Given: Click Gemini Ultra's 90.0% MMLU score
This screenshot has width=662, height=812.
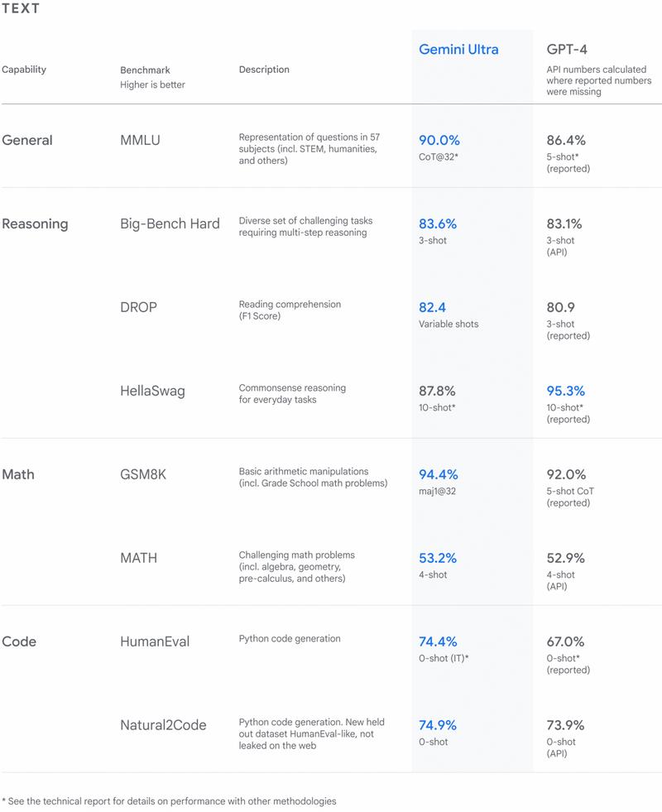Looking at the screenshot, I should click(x=439, y=141).
